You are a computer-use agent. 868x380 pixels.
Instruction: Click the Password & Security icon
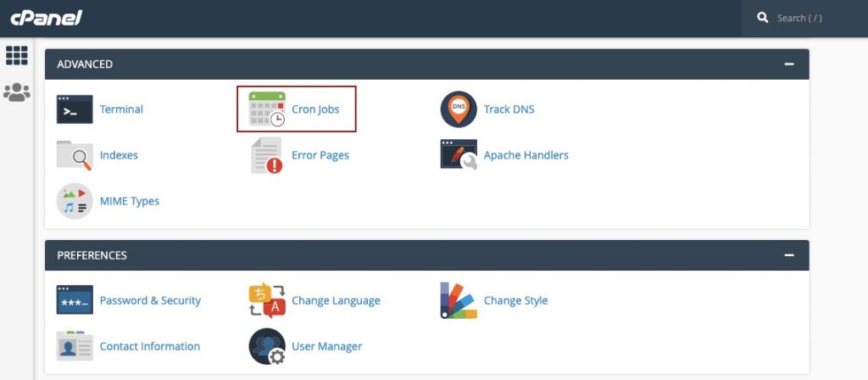coord(75,300)
